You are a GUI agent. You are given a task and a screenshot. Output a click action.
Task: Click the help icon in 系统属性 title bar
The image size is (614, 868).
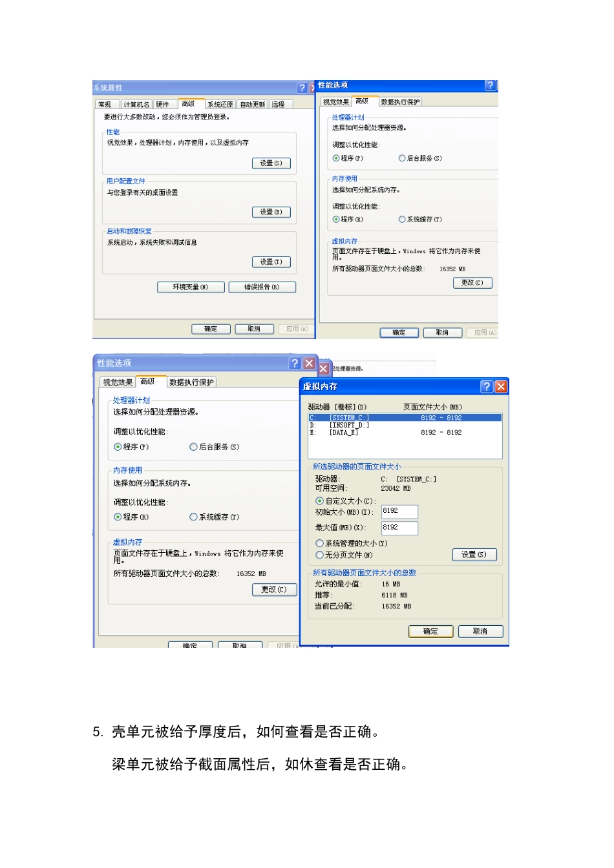pos(302,88)
